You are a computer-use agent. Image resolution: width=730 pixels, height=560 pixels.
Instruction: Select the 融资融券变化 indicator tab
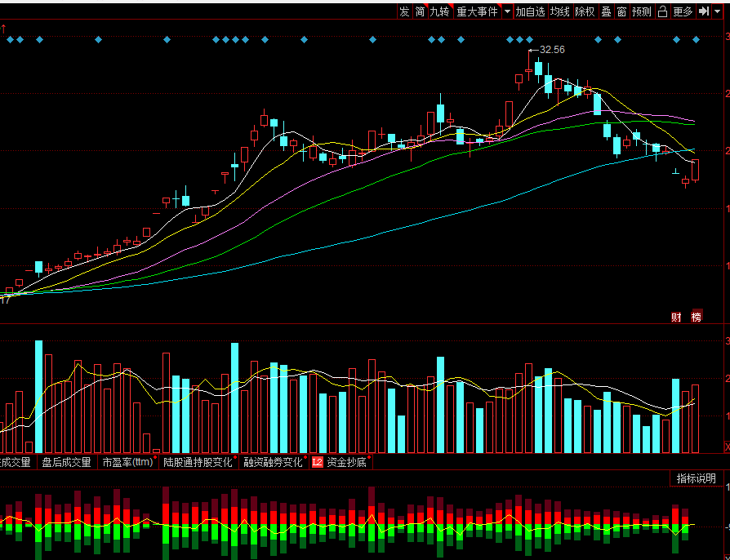(274, 462)
